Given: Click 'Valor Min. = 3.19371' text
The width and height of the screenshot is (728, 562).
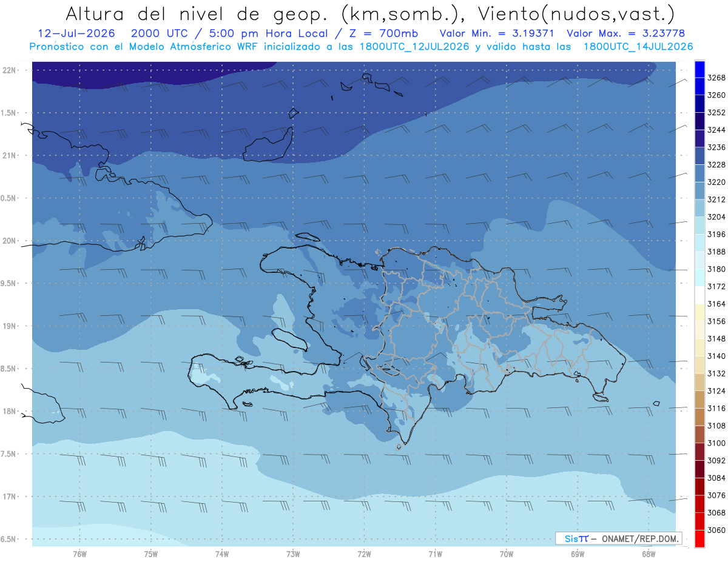Looking at the screenshot, I should (496, 34).
